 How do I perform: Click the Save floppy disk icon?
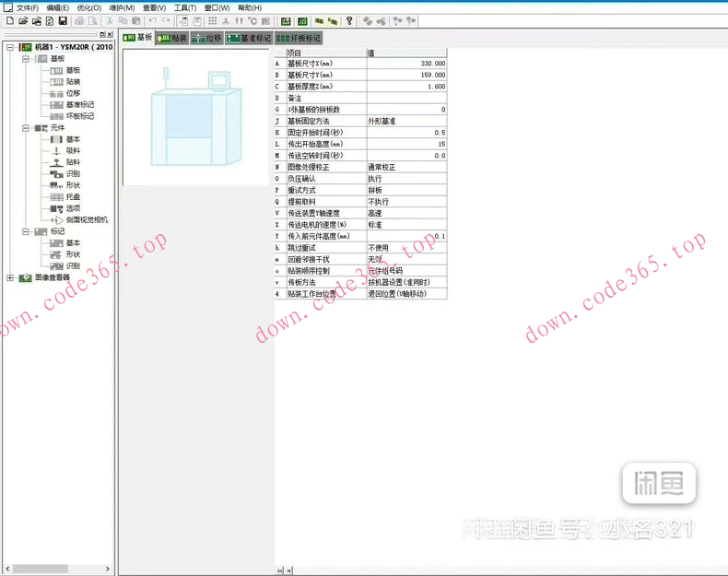[x=63, y=21]
